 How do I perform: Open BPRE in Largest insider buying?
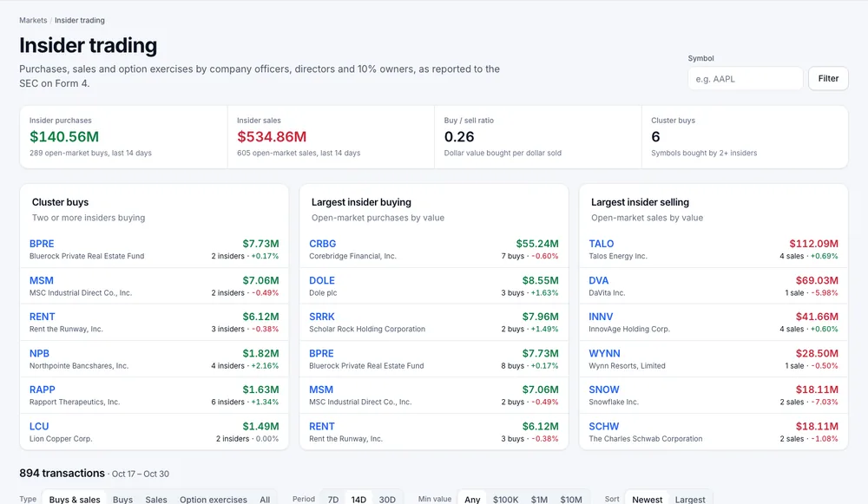321,353
